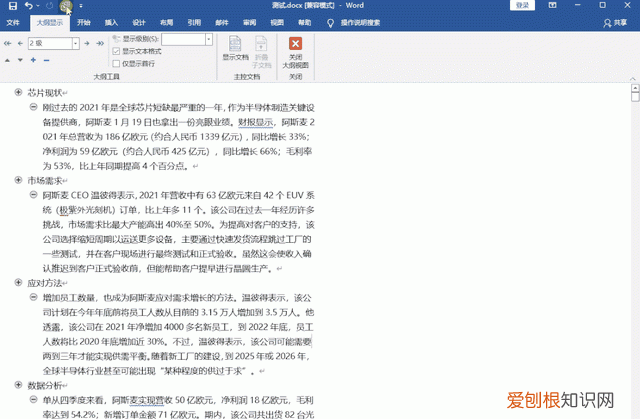The height and width of the screenshot is (419, 640).
Task: Move the selected outline item down
Action: point(20,60)
